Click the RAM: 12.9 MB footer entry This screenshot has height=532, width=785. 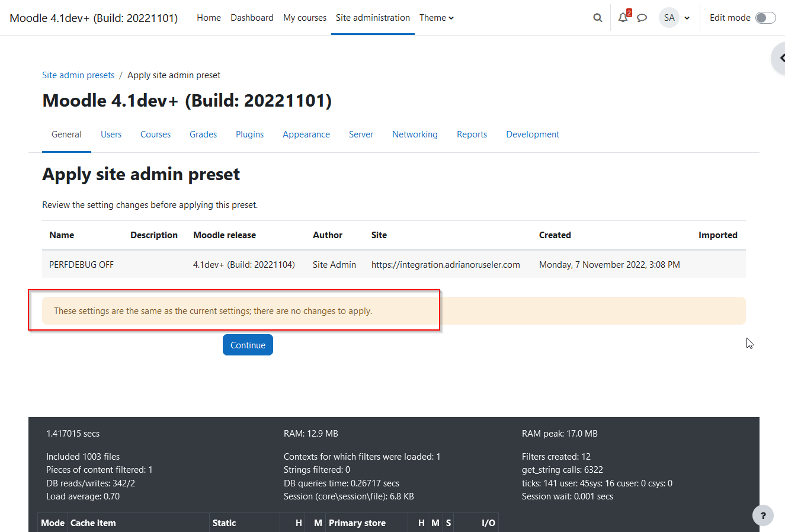(311, 434)
